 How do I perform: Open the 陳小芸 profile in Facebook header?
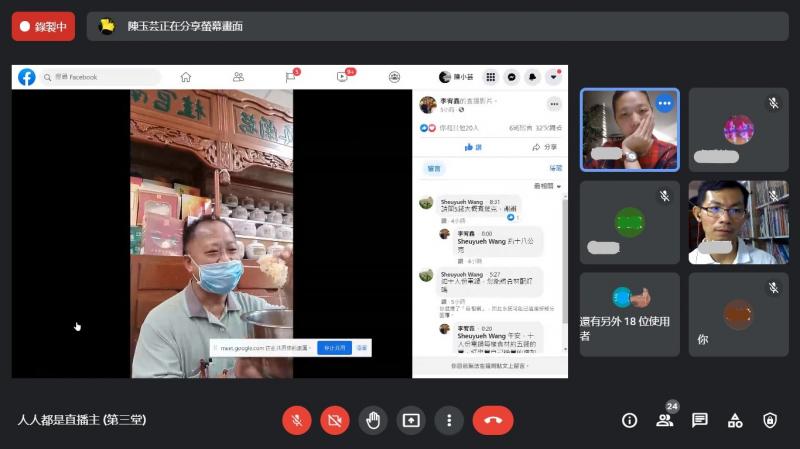point(456,77)
